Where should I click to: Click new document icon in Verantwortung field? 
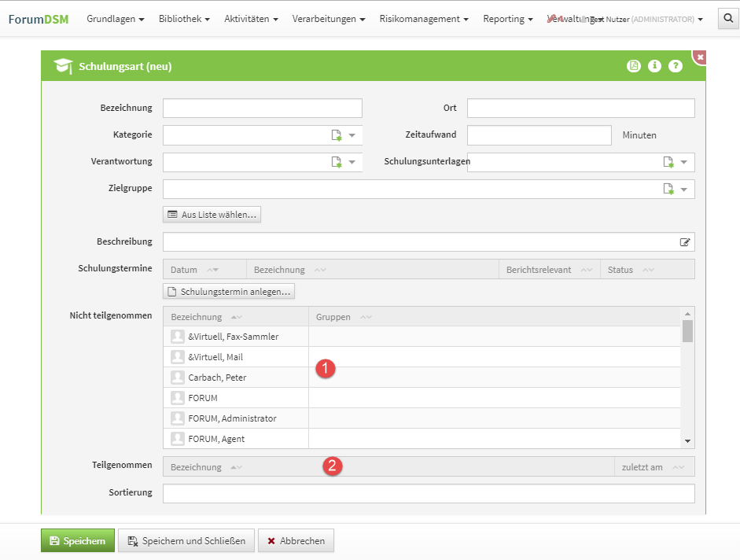pyautogui.click(x=337, y=162)
